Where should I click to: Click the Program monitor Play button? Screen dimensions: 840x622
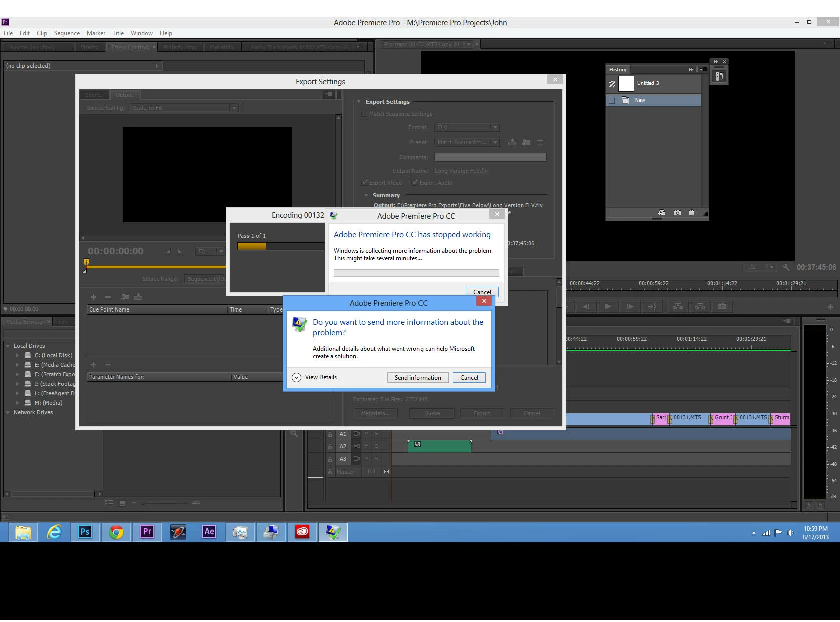tap(607, 306)
